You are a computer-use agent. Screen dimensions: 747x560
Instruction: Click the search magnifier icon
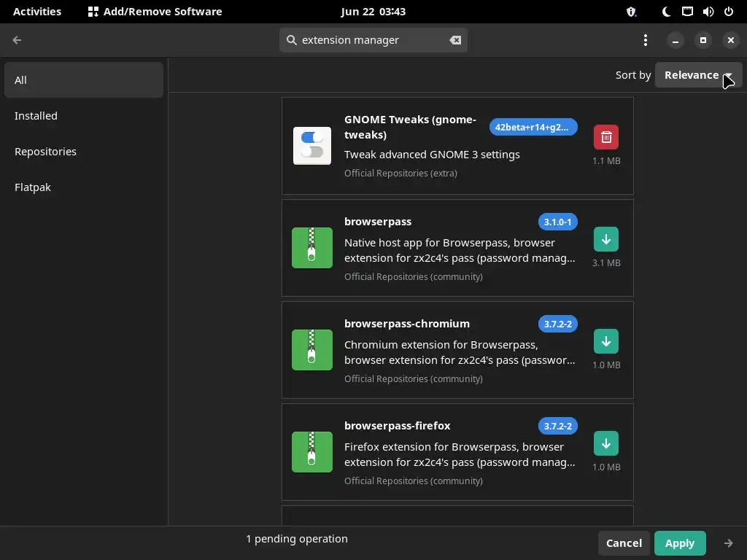point(292,40)
